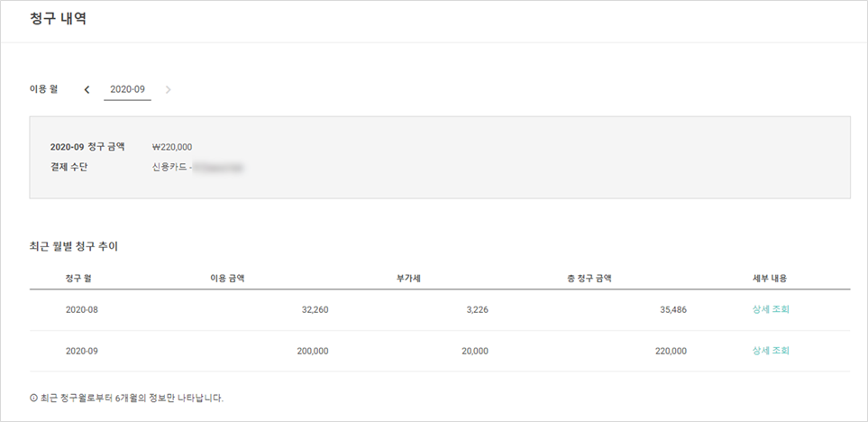The image size is (868, 422).
Task: Click the info icon beside the 6-month notice
Action: [33, 398]
